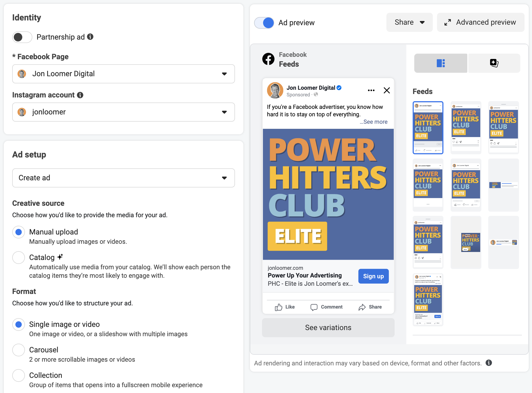Open the Share dropdown menu
This screenshot has height=393, width=532.
pyautogui.click(x=409, y=22)
